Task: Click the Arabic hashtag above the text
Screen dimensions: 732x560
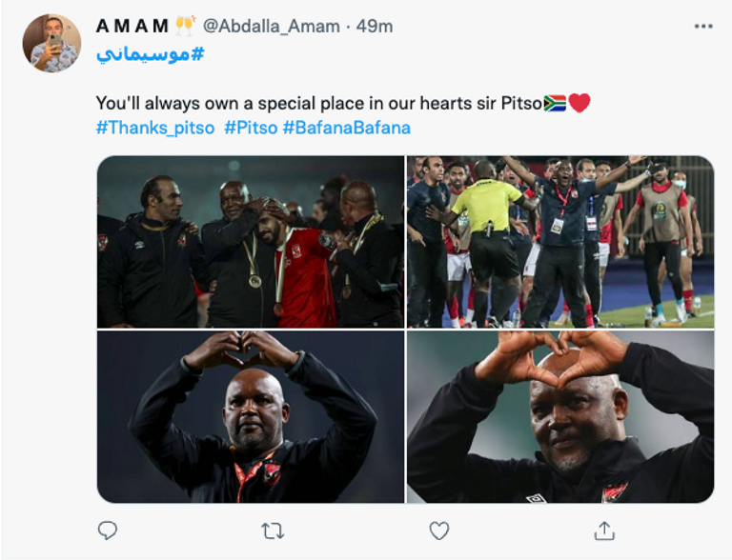Action: coord(150,53)
